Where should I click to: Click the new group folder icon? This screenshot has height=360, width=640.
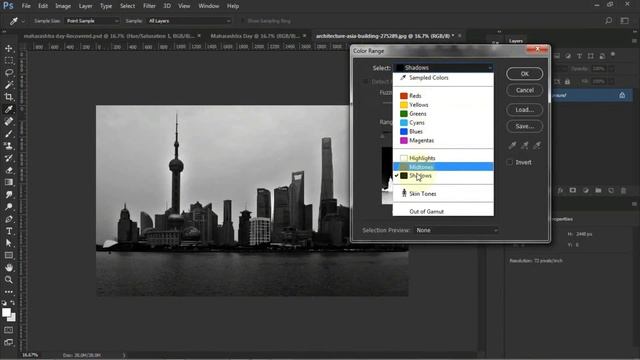click(598, 191)
